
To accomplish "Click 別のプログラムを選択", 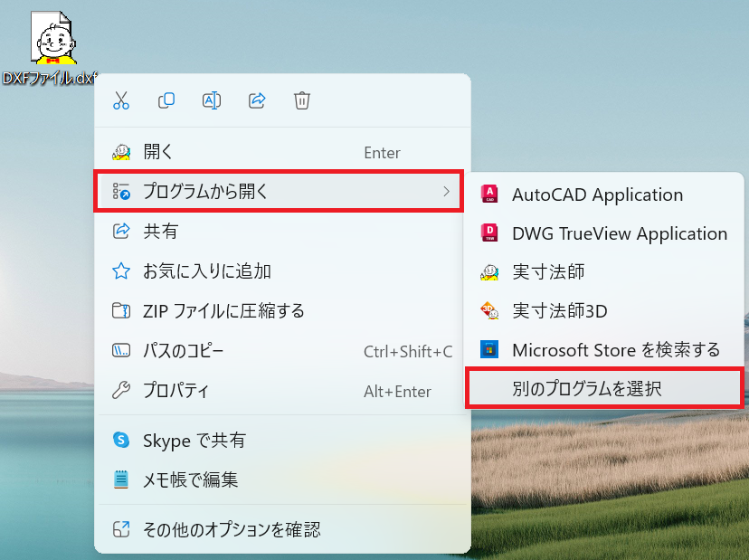I will pyautogui.click(x=604, y=388).
